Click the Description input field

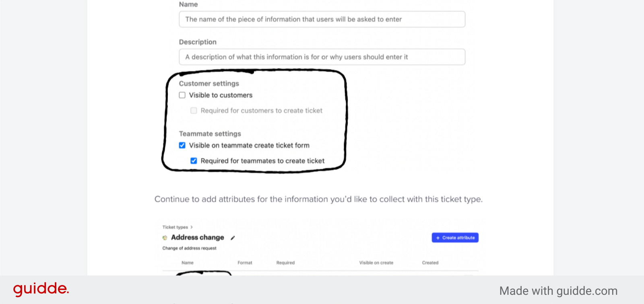pos(321,57)
